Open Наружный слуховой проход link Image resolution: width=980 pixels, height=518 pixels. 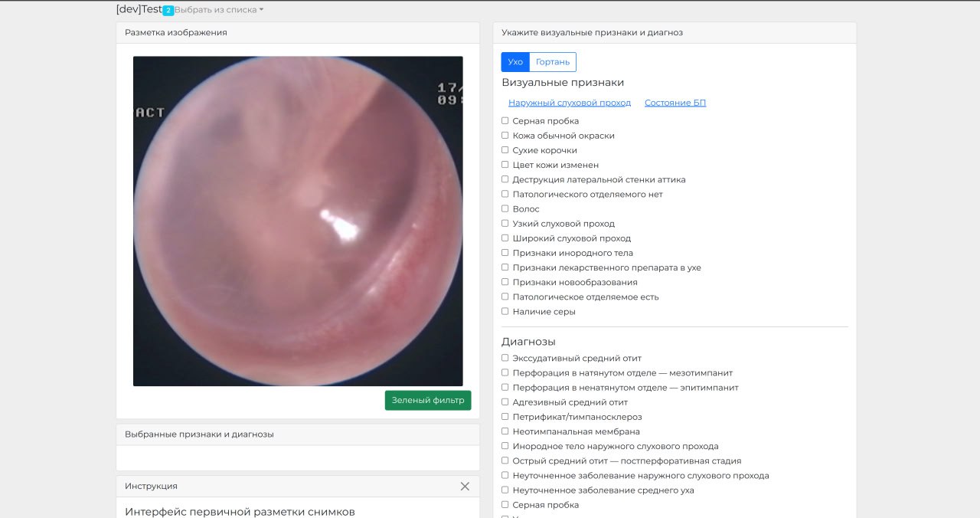pos(570,103)
